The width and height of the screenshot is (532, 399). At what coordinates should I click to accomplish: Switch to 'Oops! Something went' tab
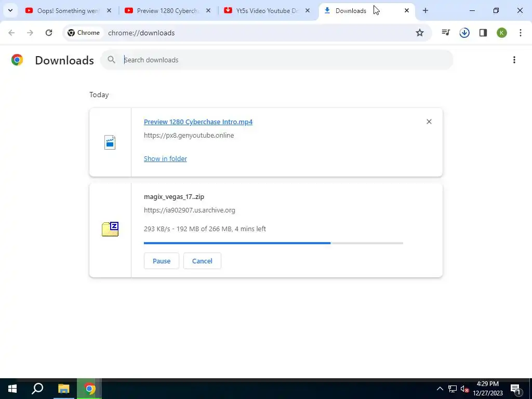pos(68,10)
